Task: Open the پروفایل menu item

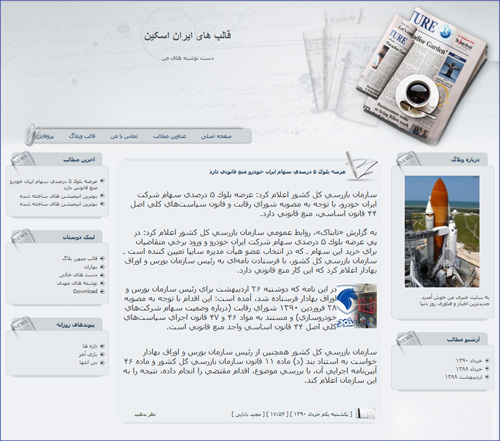Action: click(45, 136)
